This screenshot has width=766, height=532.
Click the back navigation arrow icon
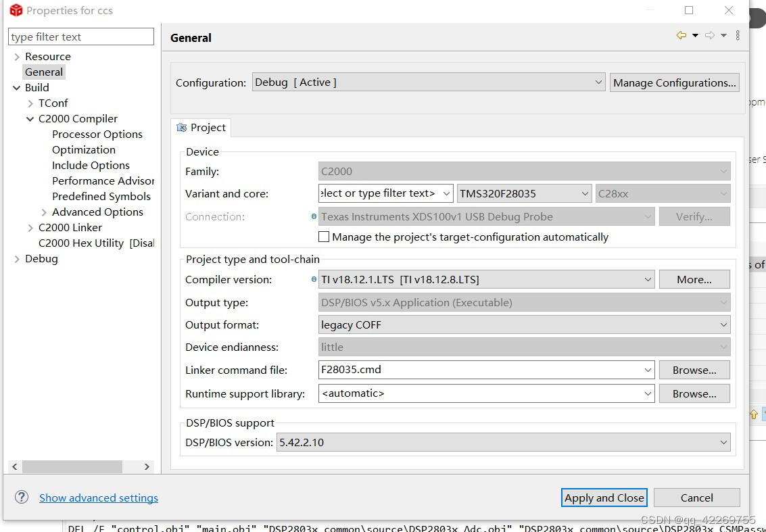pos(681,34)
